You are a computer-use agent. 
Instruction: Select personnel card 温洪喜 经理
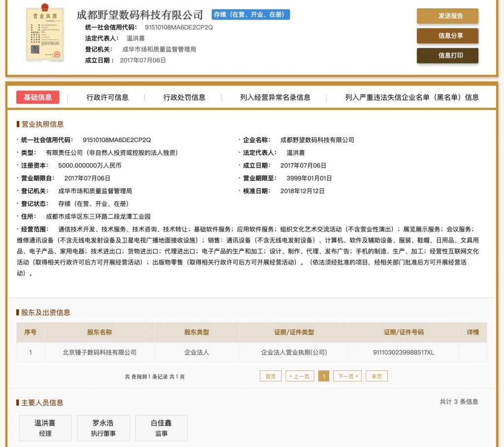click(x=45, y=428)
